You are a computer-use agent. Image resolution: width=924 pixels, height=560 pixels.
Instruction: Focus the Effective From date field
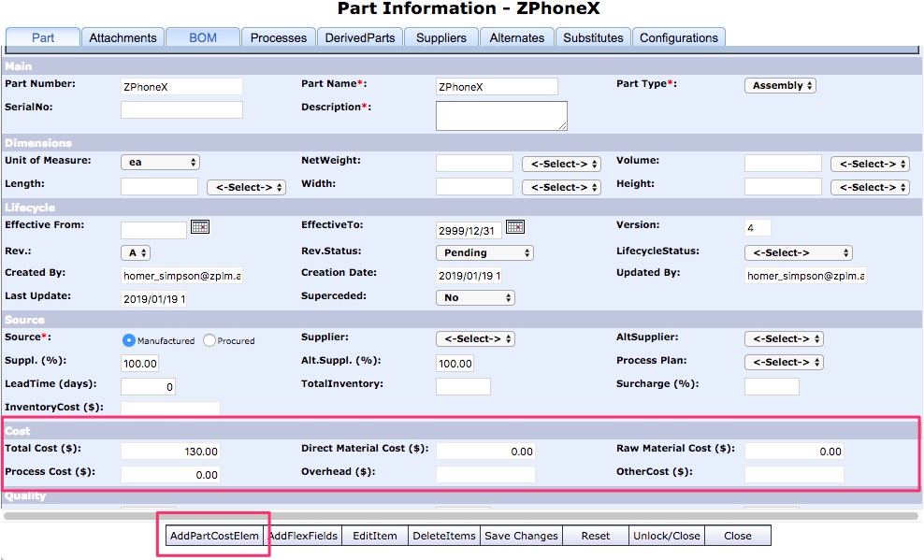(x=153, y=230)
